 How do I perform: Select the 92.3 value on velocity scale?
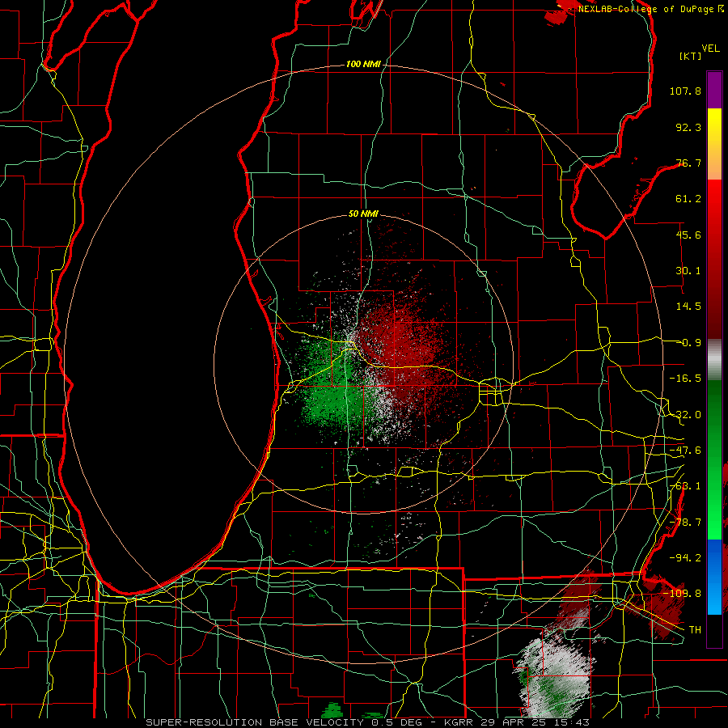pos(688,127)
